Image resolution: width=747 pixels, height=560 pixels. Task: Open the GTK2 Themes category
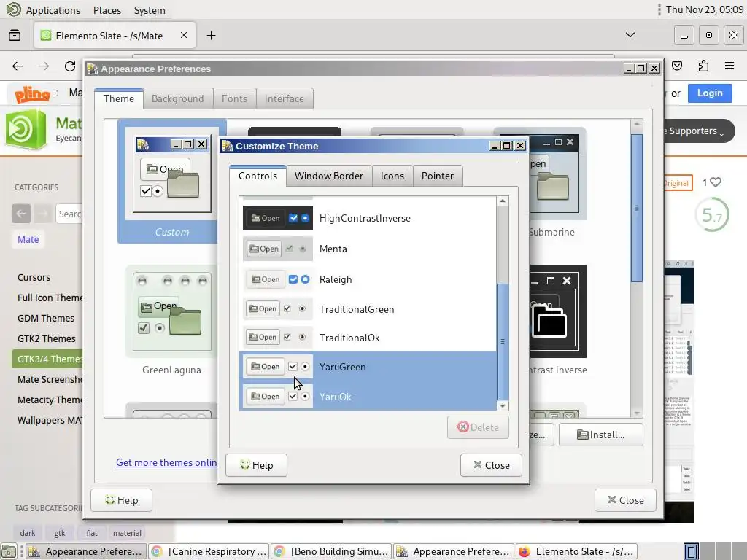click(x=47, y=338)
